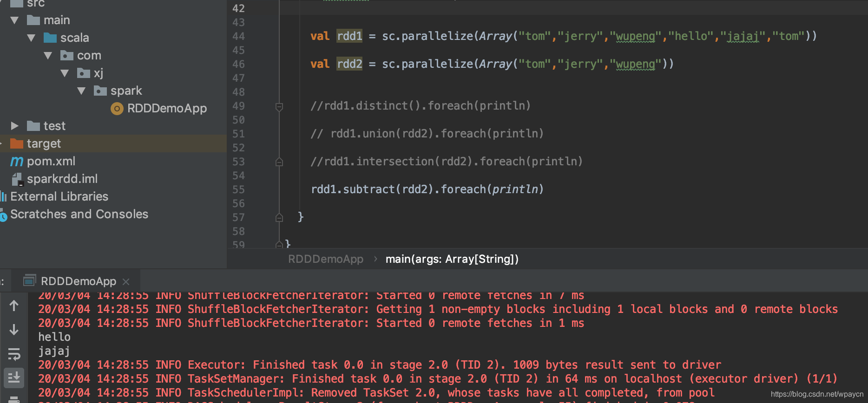Click the "Started 0 remote fetches in 1 ms" line
868x403 pixels.
click(x=311, y=323)
